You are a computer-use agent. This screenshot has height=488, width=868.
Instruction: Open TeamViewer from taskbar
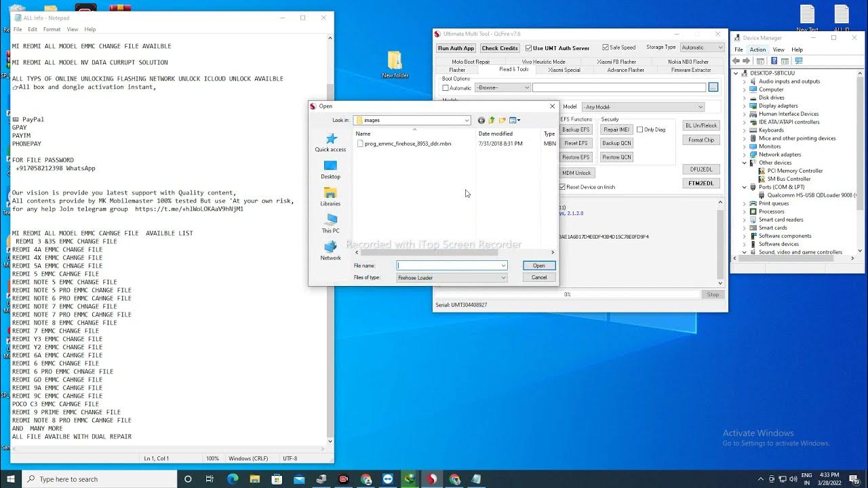pos(387,479)
